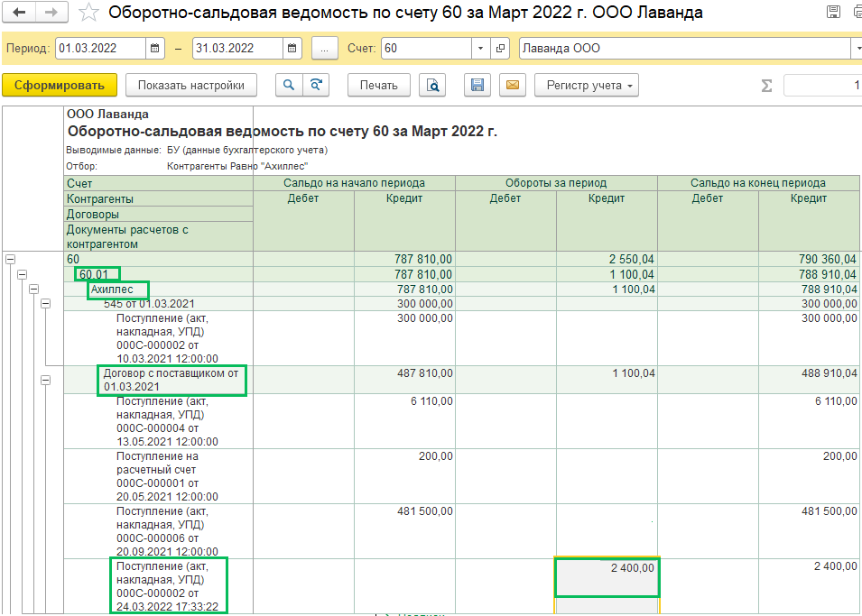Click 481 500,00 opening credit balance cell
The image size is (862, 616).
click(x=404, y=531)
